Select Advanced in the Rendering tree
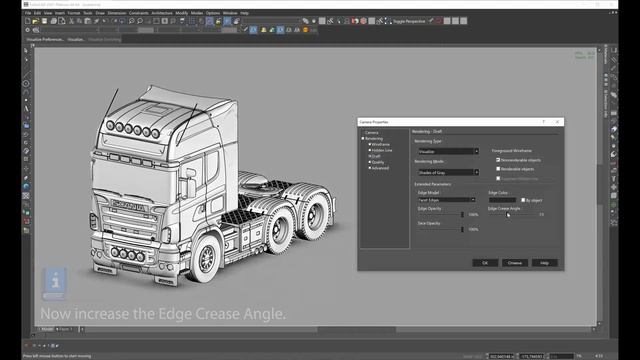 [x=380, y=168]
